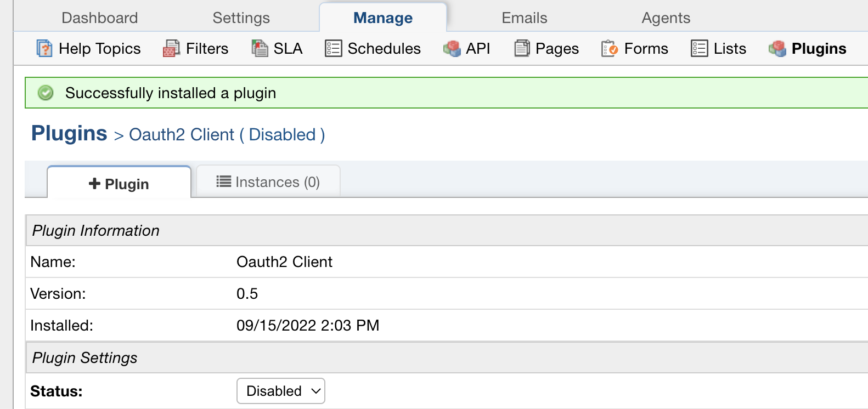Viewport: 868px width, 409px height.
Task: Click the API cube icon
Action: 452,49
